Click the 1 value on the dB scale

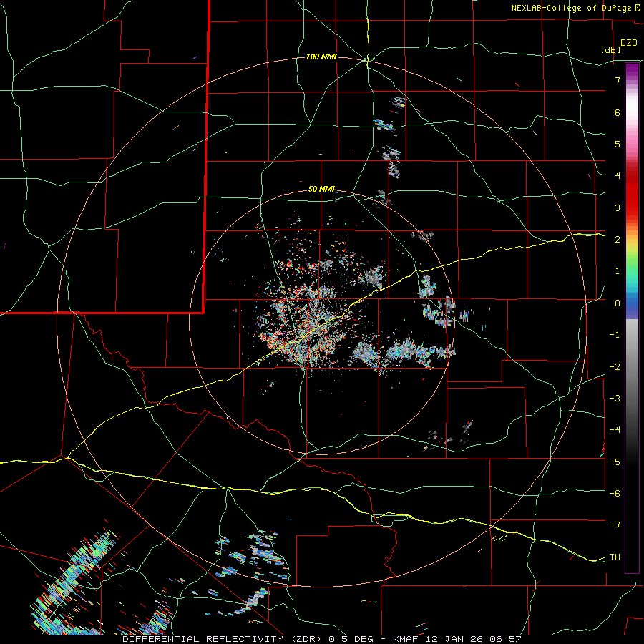point(618,271)
